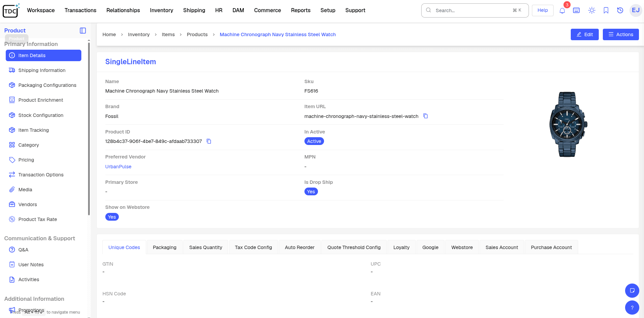Open the UrbanPulse vendor link
644x318 pixels.
118,167
